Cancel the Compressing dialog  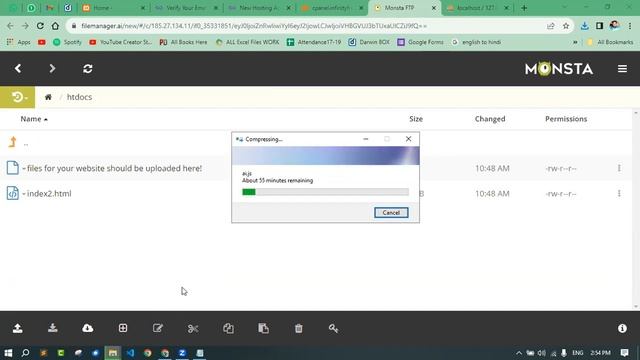(391, 213)
